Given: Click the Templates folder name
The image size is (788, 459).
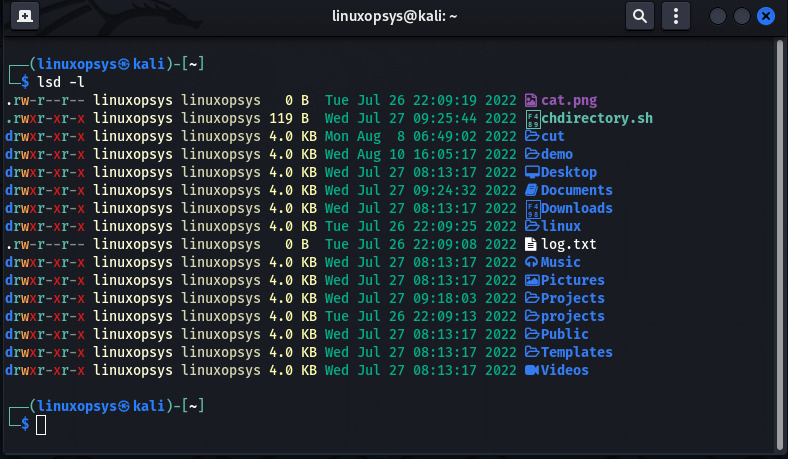Looking at the screenshot, I should pyautogui.click(x=576, y=352).
